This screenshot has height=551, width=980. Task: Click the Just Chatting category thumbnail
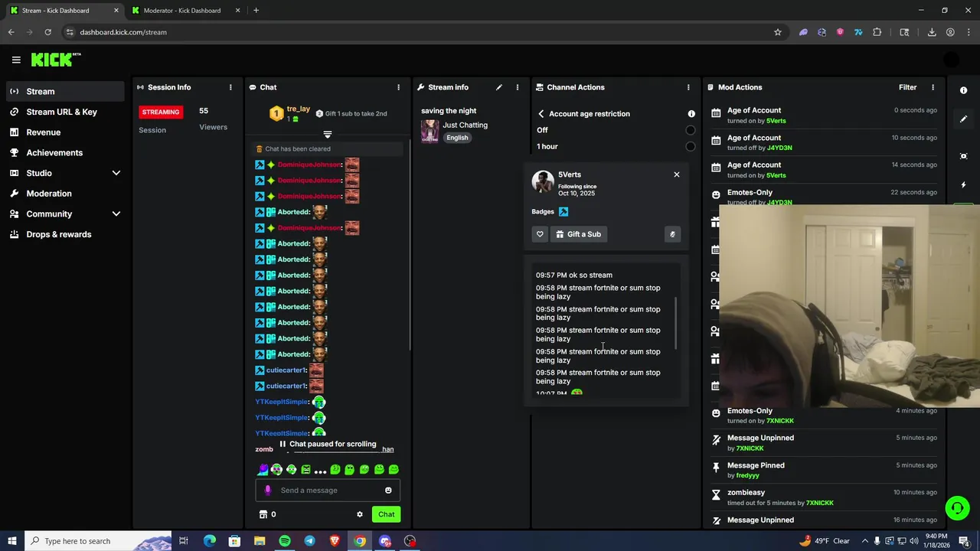(x=430, y=131)
